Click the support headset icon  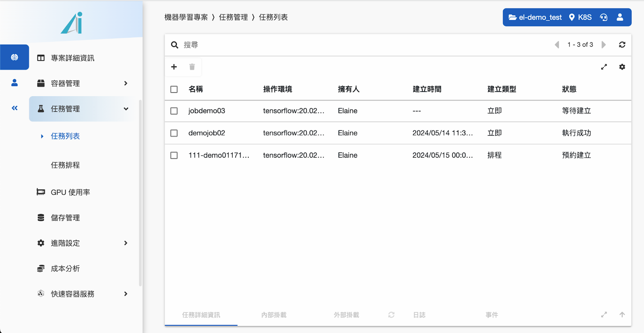603,17
